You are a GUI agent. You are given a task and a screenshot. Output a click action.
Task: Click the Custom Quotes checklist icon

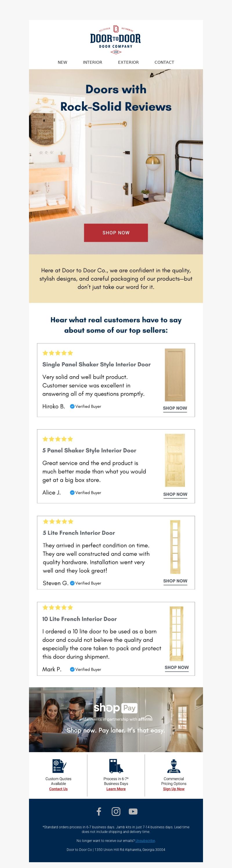pos(59,766)
